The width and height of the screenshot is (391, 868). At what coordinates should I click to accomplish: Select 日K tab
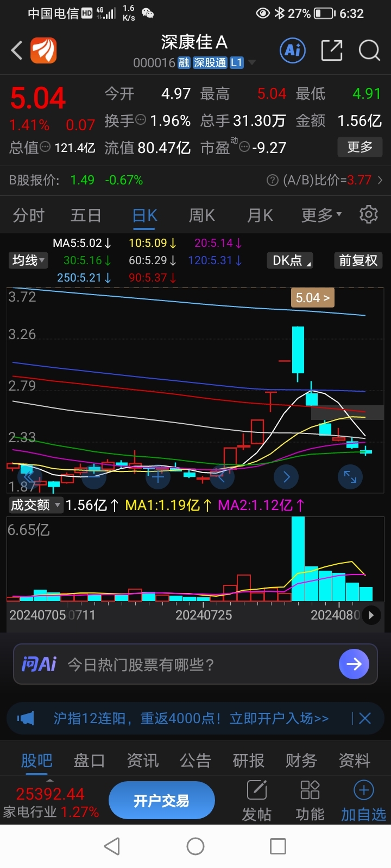[145, 215]
